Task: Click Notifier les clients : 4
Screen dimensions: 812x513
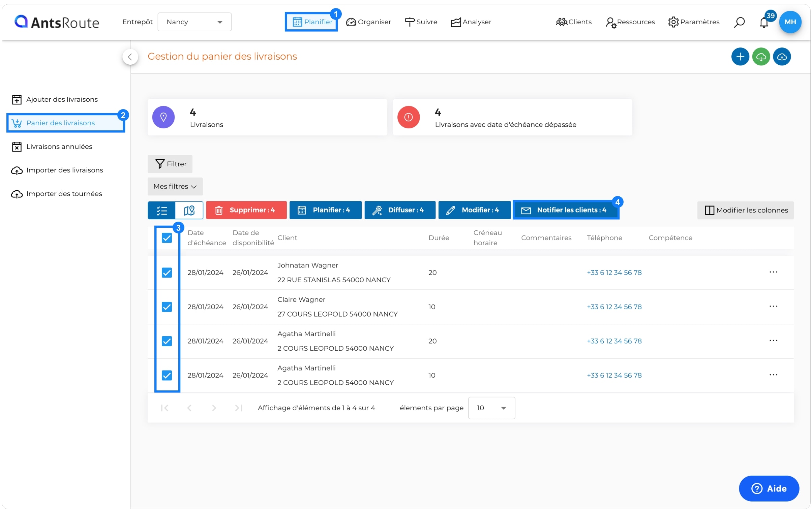Action: pyautogui.click(x=566, y=210)
